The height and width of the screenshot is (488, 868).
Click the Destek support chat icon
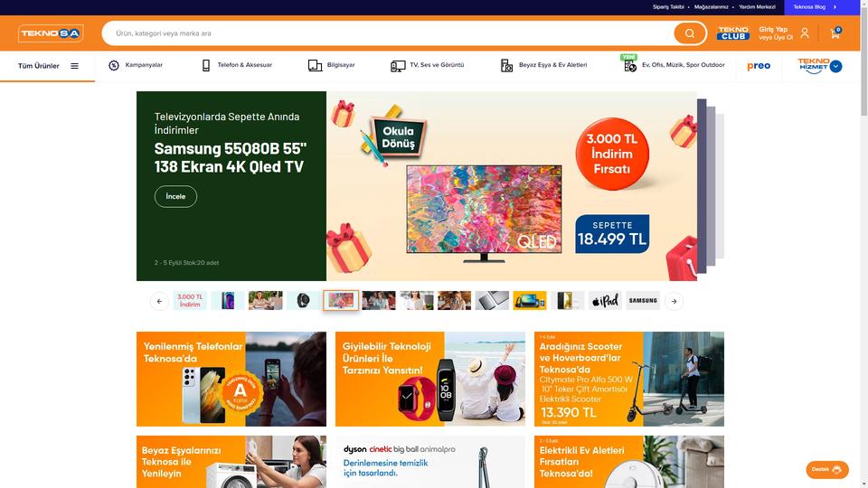click(x=836, y=470)
